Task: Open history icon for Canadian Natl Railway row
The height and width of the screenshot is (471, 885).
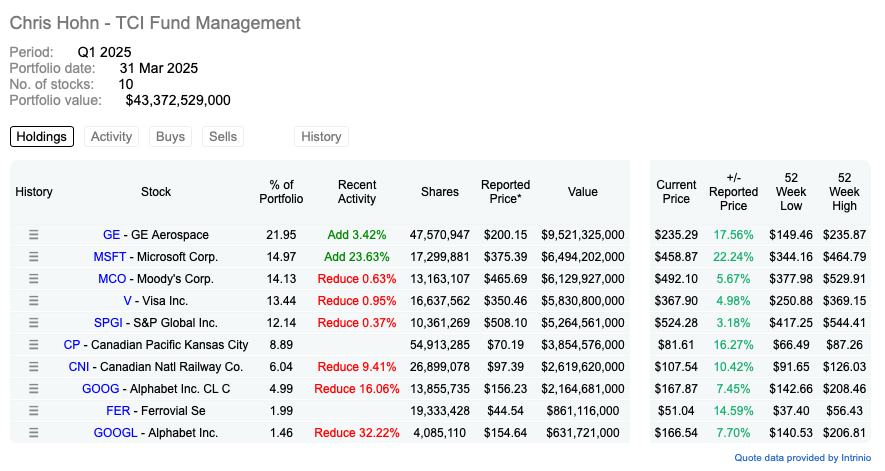Action: [x=34, y=367]
